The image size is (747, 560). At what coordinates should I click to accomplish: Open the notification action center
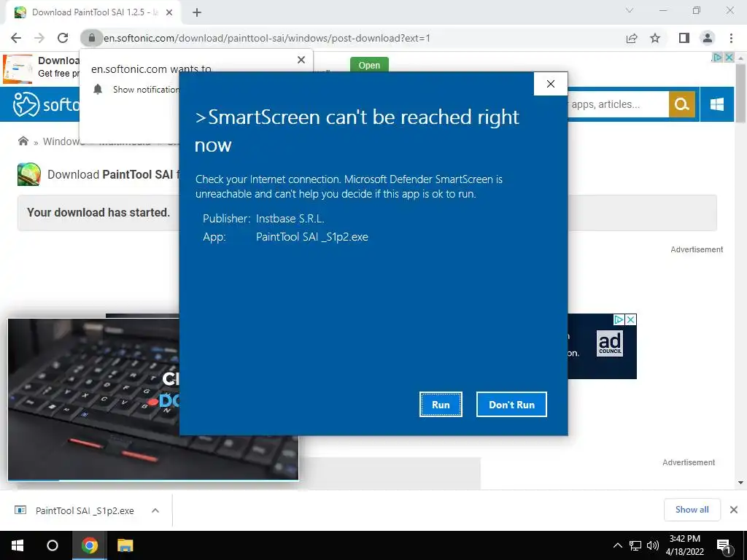[x=724, y=545]
